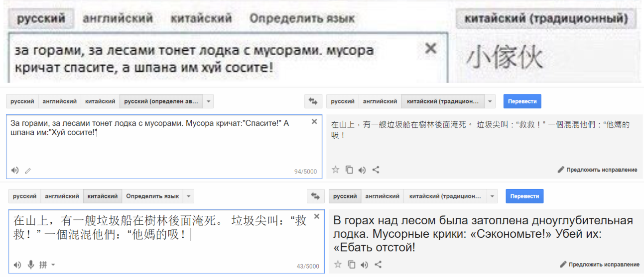644x277 pixels.
Task: Play audio of the Chinese source text
Action: click(17, 265)
